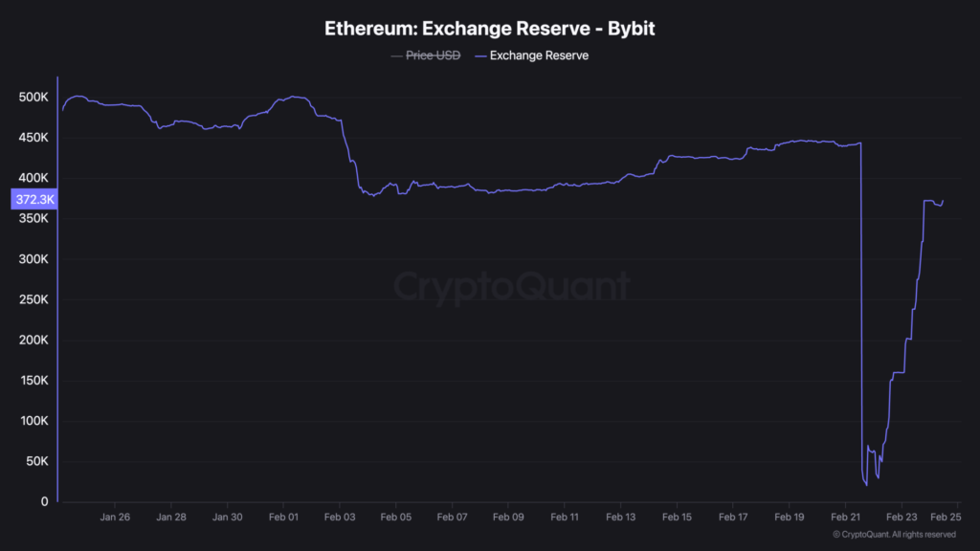The image size is (980, 551).
Task: Select the Feb 13 date marker
Action: [620, 517]
